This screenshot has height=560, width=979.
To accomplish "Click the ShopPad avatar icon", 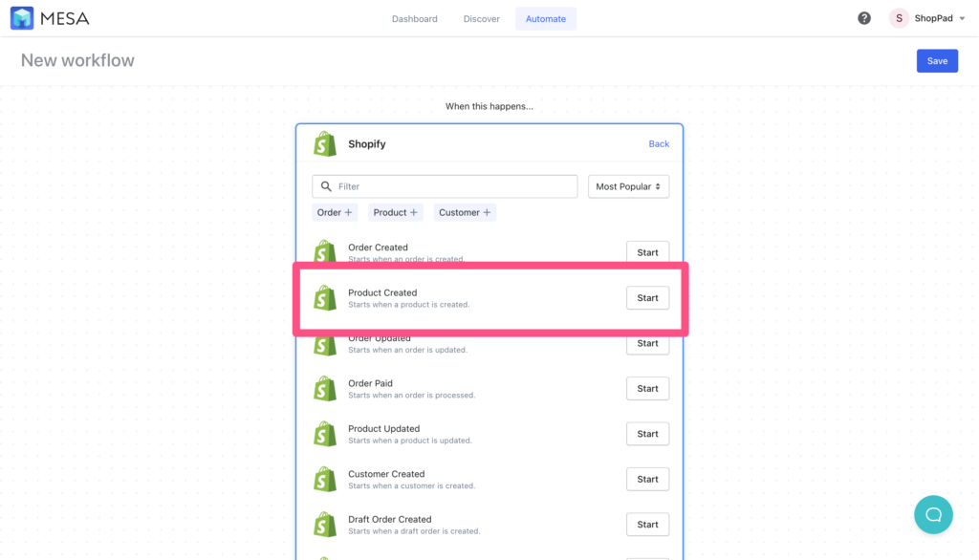I will (x=898, y=17).
